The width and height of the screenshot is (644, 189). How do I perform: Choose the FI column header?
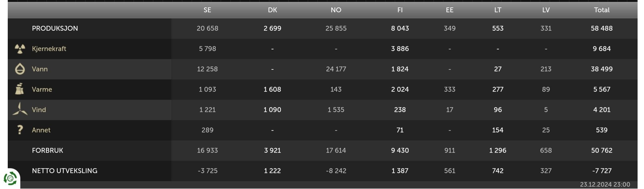click(x=400, y=10)
